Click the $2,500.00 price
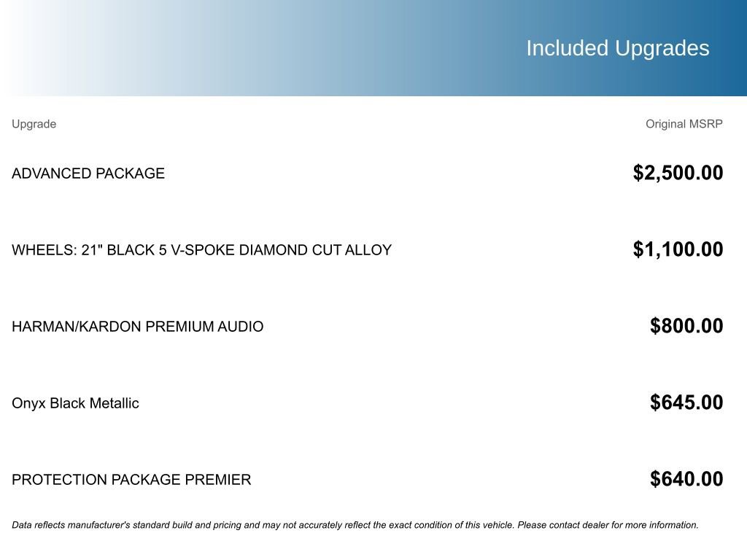The width and height of the screenshot is (747, 560). pyautogui.click(x=678, y=173)
